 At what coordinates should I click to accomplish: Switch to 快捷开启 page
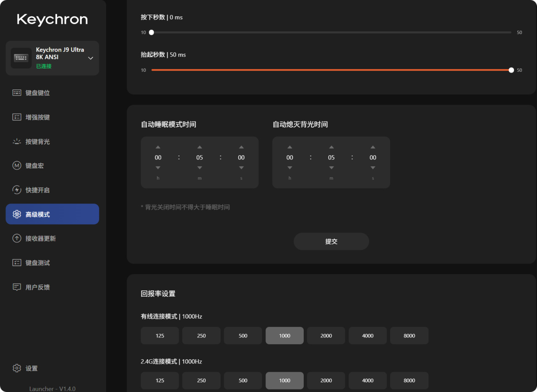click(52, 190)
